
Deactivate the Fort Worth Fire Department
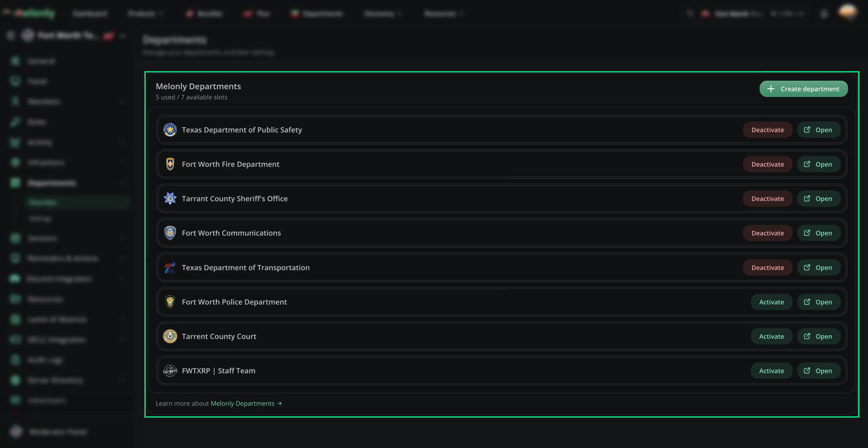[x=768, y=164]
